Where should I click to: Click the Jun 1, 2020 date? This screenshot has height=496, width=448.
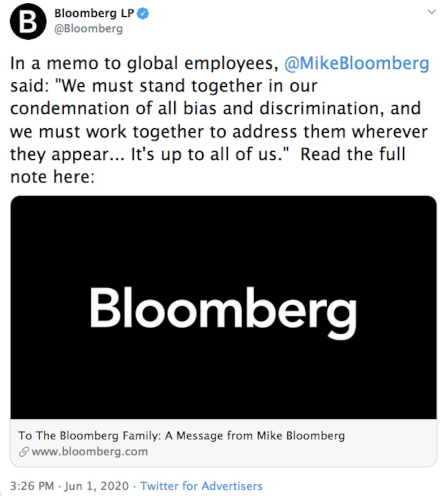point(97,486)
